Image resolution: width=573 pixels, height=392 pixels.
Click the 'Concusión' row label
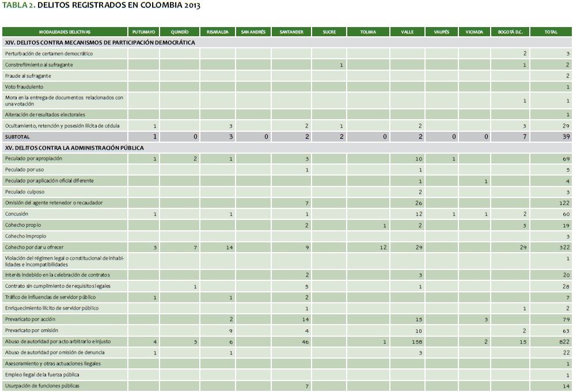17,214
